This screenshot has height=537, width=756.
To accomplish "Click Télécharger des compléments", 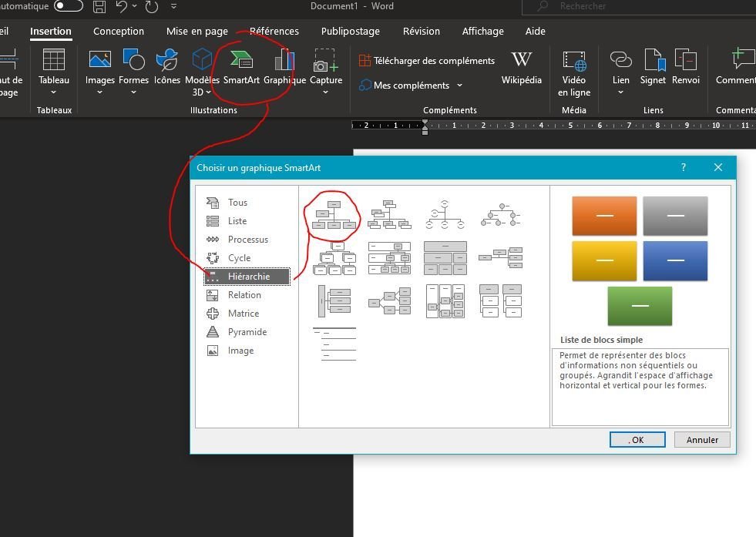I will (427, 61).
